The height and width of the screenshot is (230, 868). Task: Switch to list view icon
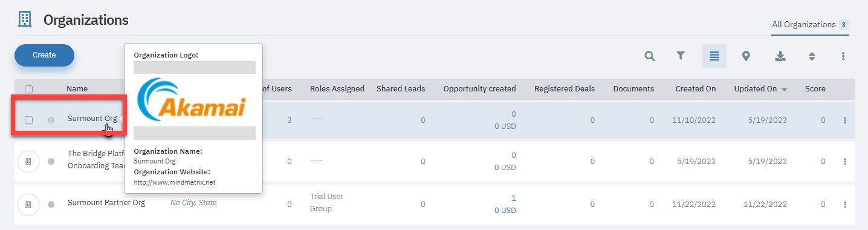[x=714, y=56]
